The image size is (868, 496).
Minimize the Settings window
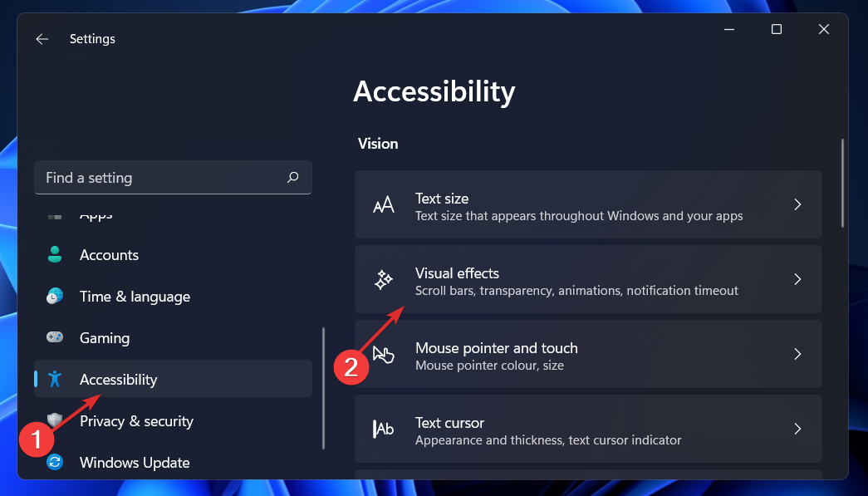click(x=729, y=29)
